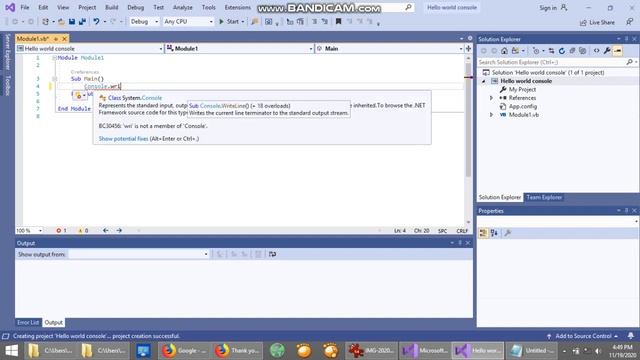The width and height of the screenshot is (640, 360).
Task: Expand the References node
Action: [491, 98]
